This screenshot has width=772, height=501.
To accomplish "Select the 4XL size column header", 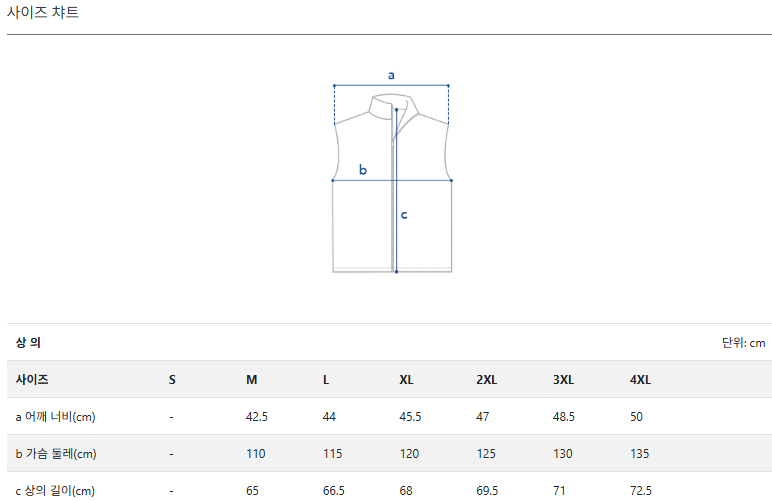I will coord(641,380).
